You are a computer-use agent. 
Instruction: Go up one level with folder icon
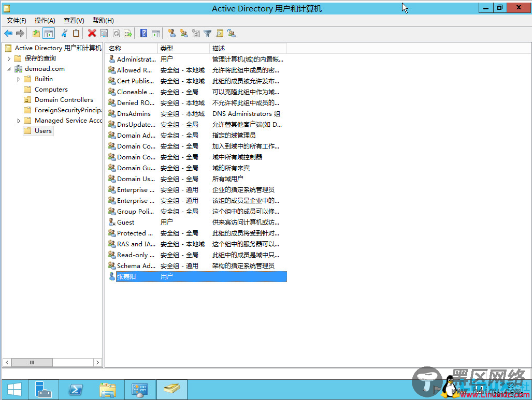click(36, 33)
